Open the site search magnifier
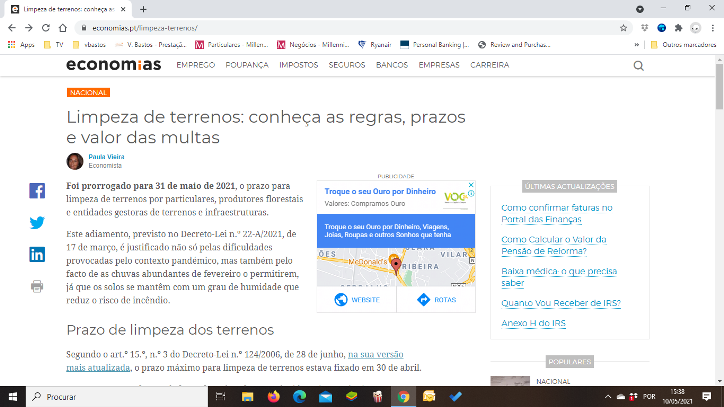 pyautogui.click(x=639, y=66)
